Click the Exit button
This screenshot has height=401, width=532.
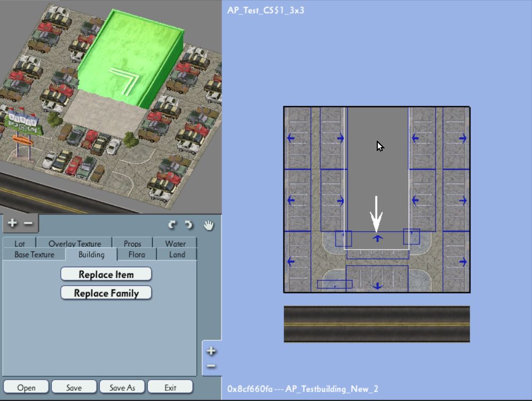(170, 387)
